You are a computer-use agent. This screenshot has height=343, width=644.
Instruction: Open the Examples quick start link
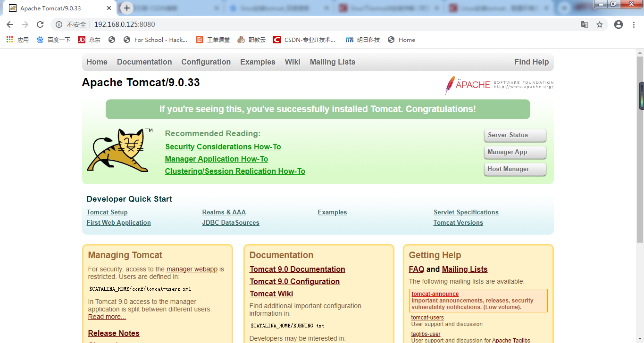[332, 212]
